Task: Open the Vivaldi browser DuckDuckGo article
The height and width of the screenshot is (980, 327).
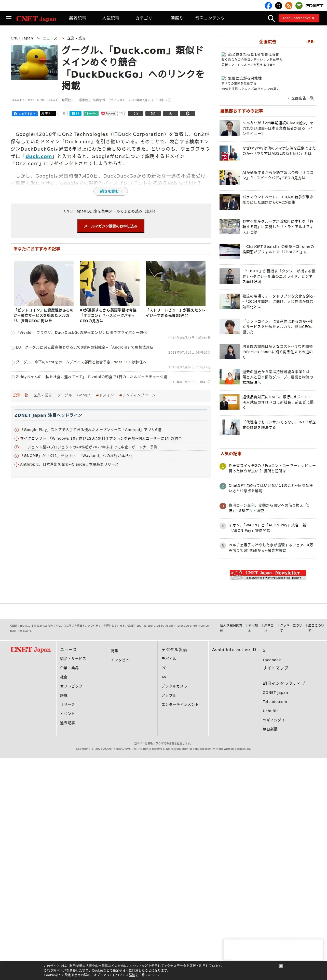Action: (x=81, y=333)
